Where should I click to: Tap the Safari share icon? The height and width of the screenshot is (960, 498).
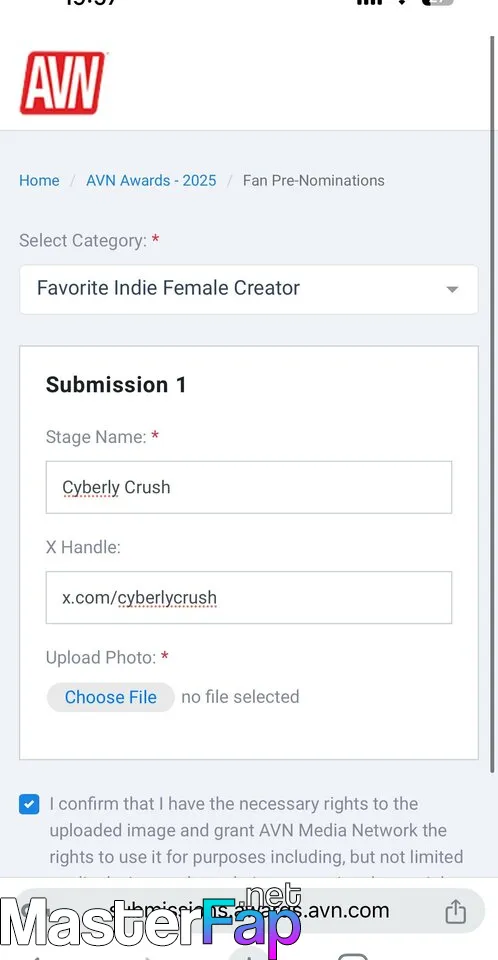455,911
